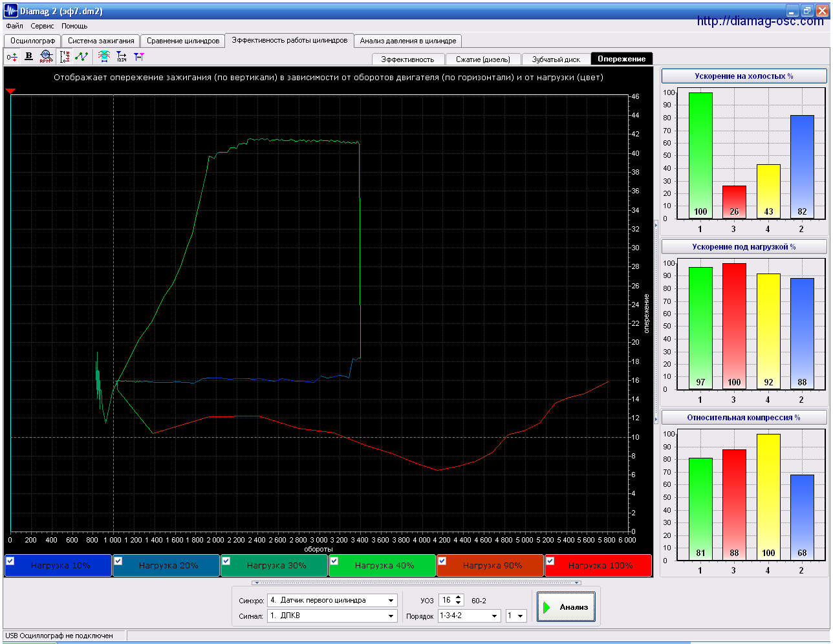The height and width of the screenshot is (644, 833).
Task: Click green idle acceleration bar value 100
Action: (700, 155)
